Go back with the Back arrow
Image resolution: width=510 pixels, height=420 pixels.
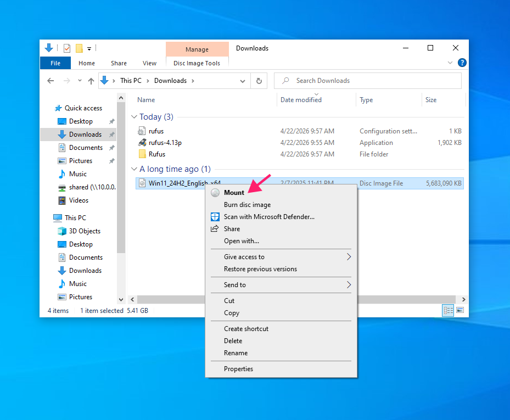(51, 81)
